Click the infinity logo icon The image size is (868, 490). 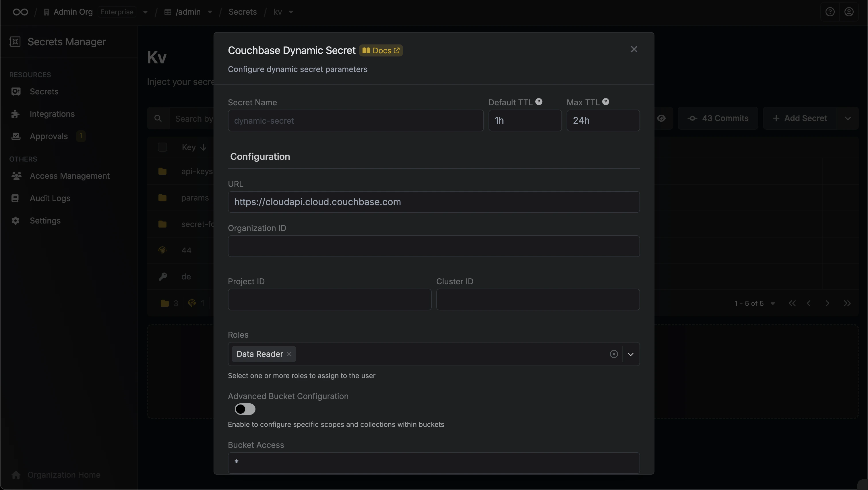click(x=20, y=12)
